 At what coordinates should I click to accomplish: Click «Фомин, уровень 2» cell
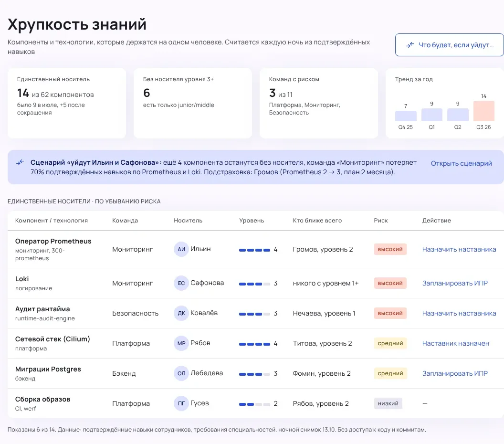pos(322,374)
